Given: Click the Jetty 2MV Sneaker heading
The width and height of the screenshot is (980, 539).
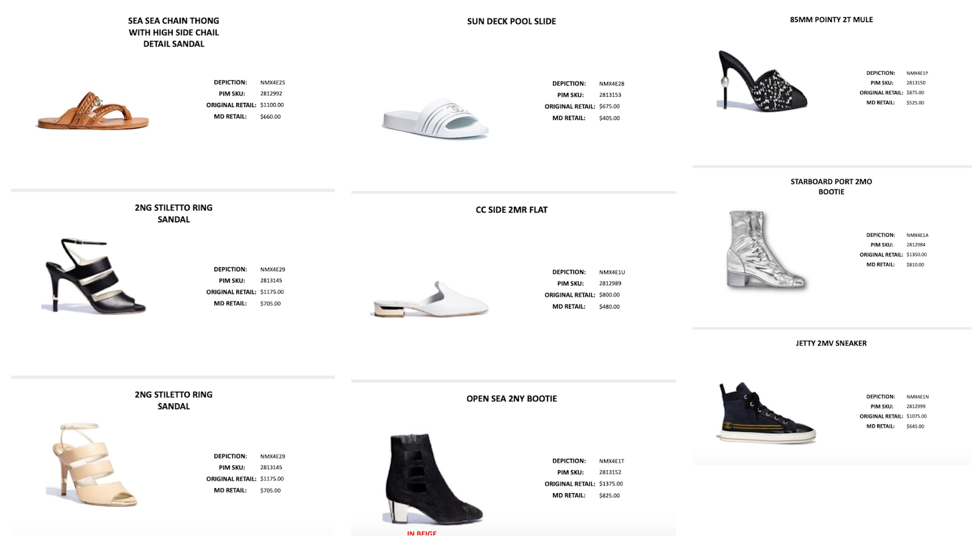Looking at the screenshot, I should click(x=831, y=344).
